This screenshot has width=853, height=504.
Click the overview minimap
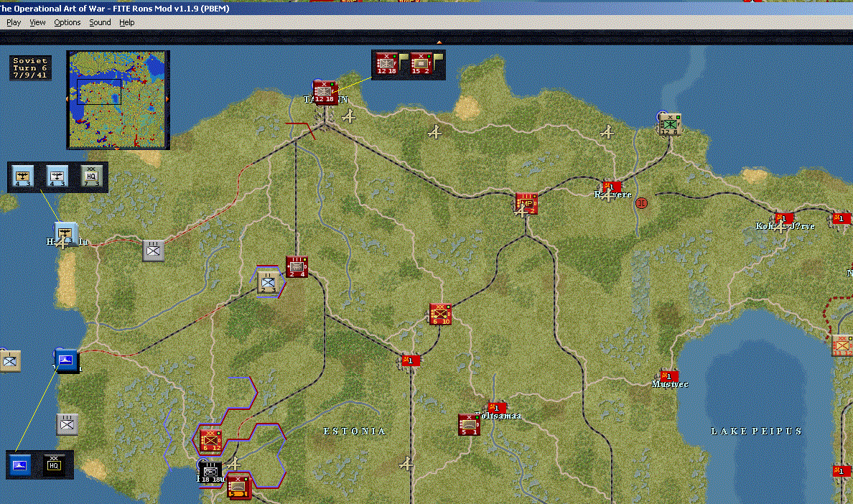(x=118, y=100)
